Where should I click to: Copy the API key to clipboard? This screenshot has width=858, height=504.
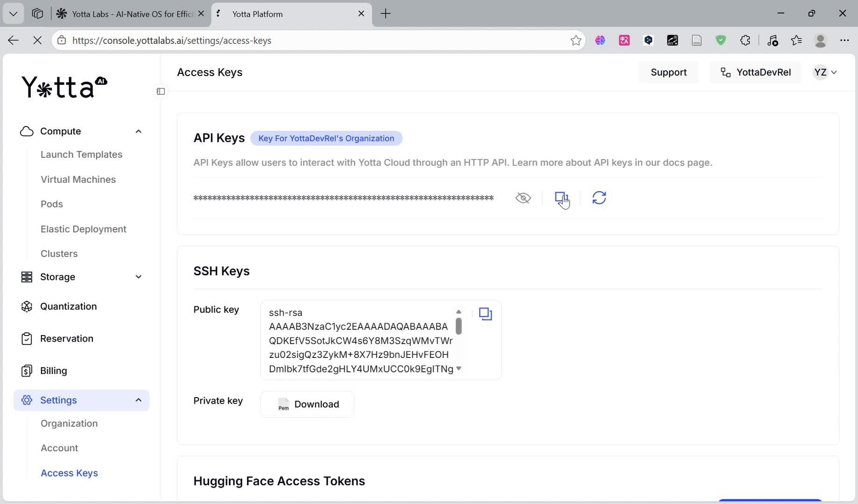561,198
